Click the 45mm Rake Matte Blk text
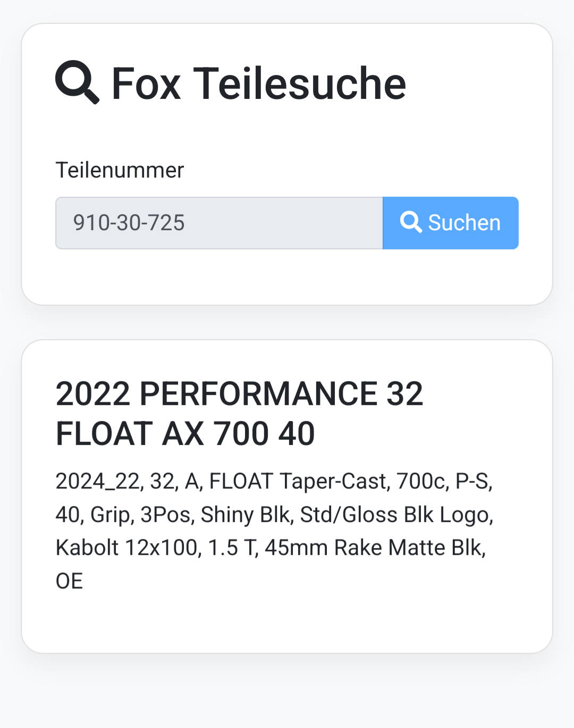Screen dimensions: 574x728 click(x=375, y=548)
